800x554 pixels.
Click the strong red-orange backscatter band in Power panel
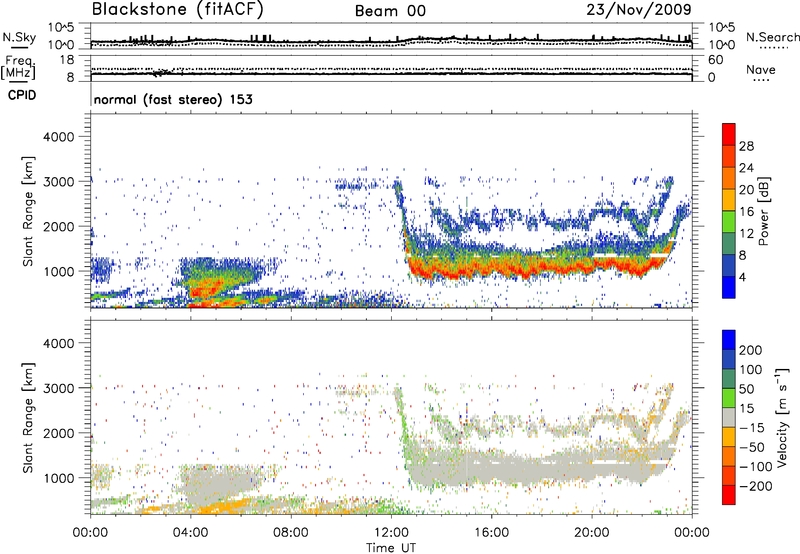pyautogui.click(x=536, y=266)
